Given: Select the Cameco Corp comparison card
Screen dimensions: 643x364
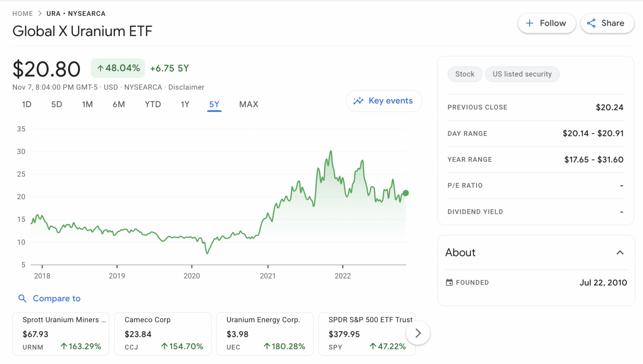Looking at the screenshot, I should pos(162,333).
